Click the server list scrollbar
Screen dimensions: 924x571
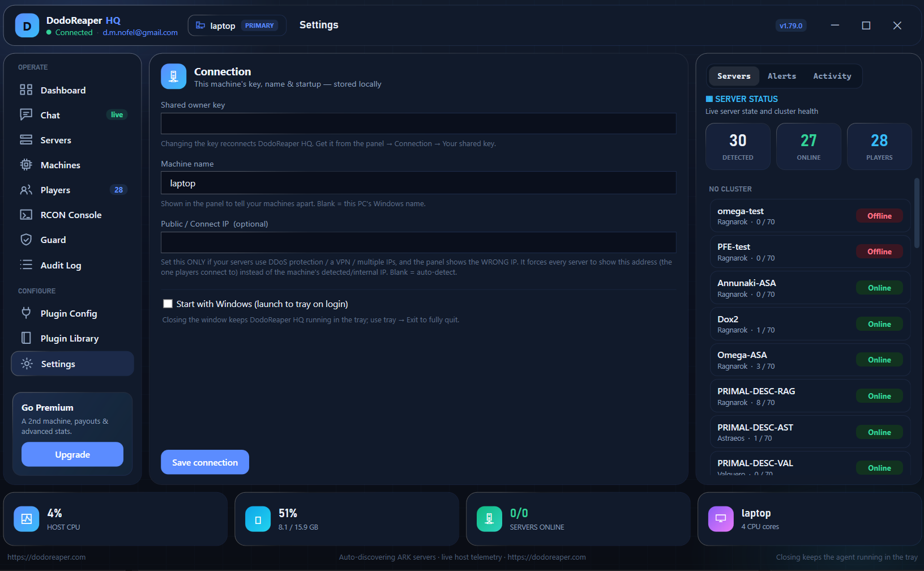917,213
